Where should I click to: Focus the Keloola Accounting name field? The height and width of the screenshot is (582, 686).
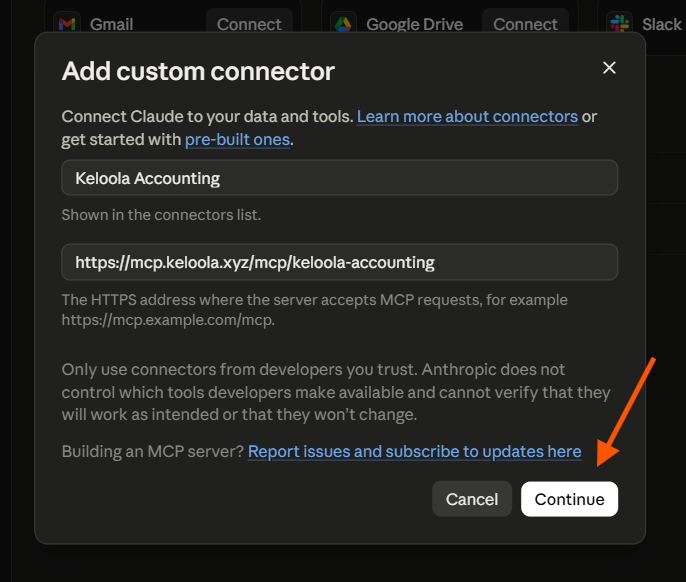(340, 178)
